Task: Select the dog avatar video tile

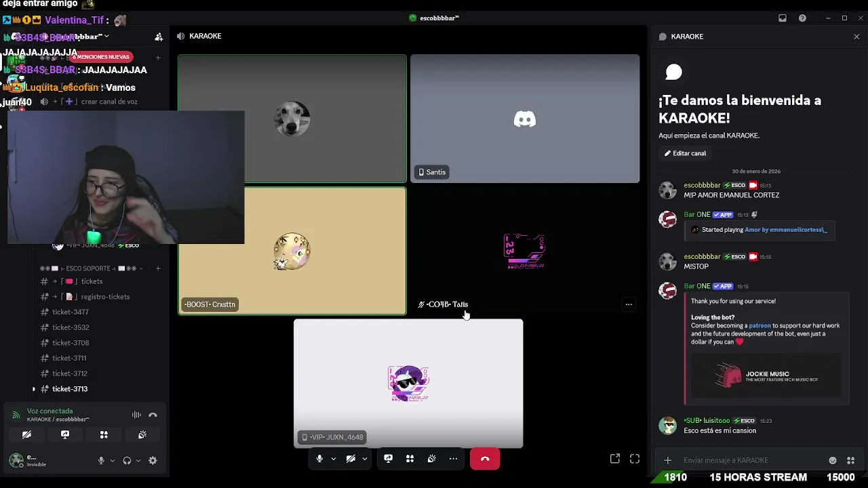Action: click(x=292, y=119)
